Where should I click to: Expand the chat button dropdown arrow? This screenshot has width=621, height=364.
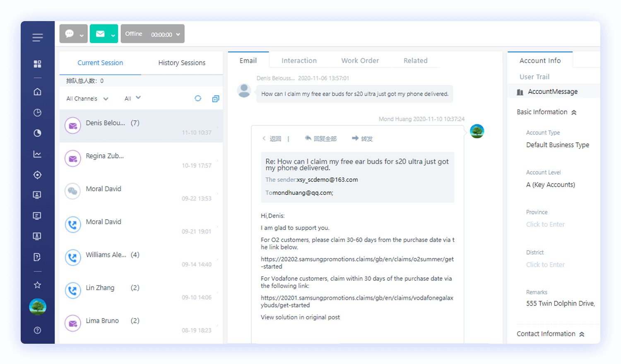(82, 36)
